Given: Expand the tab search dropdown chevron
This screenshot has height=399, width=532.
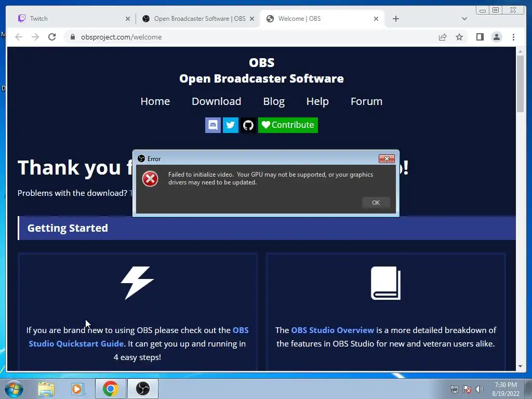Looking at the screenshot, I should coord(464,19).
